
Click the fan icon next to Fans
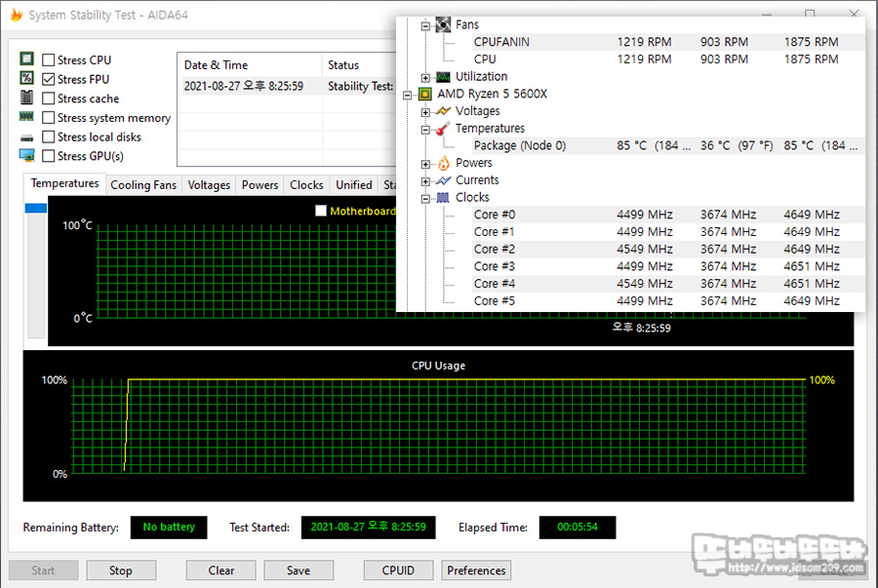[443, 24]
